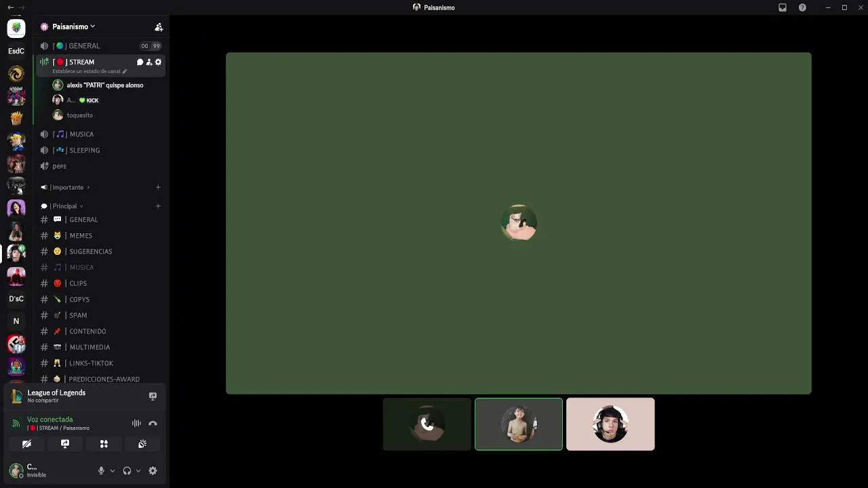The height and width of the screenshot is (488, 868).
Task: Click the invite icon on the STREAM channel
Action: click(149, 62)
